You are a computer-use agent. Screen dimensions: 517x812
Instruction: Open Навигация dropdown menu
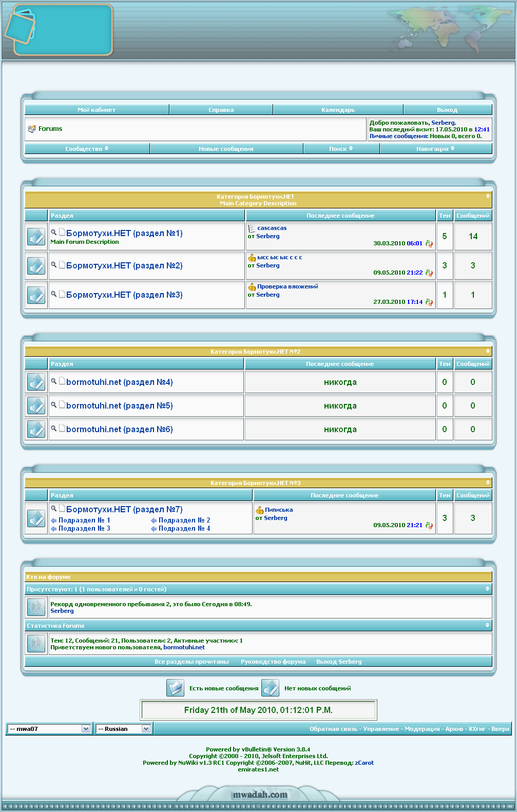435,149
